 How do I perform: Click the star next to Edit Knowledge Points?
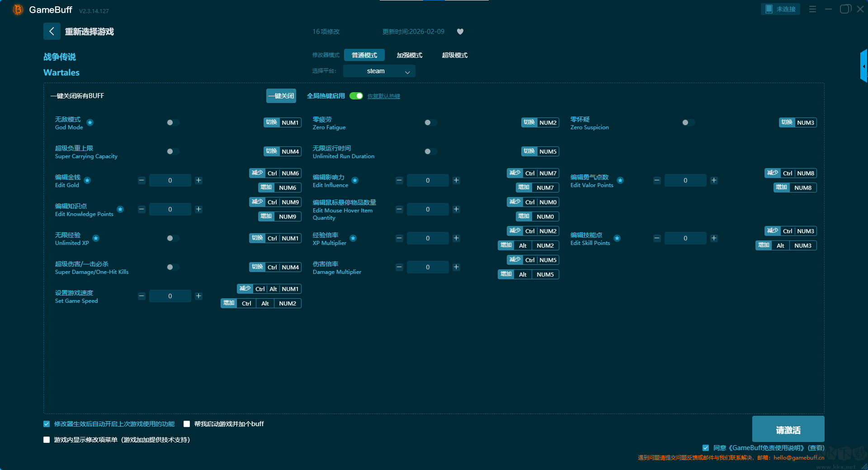click(120, 209)
